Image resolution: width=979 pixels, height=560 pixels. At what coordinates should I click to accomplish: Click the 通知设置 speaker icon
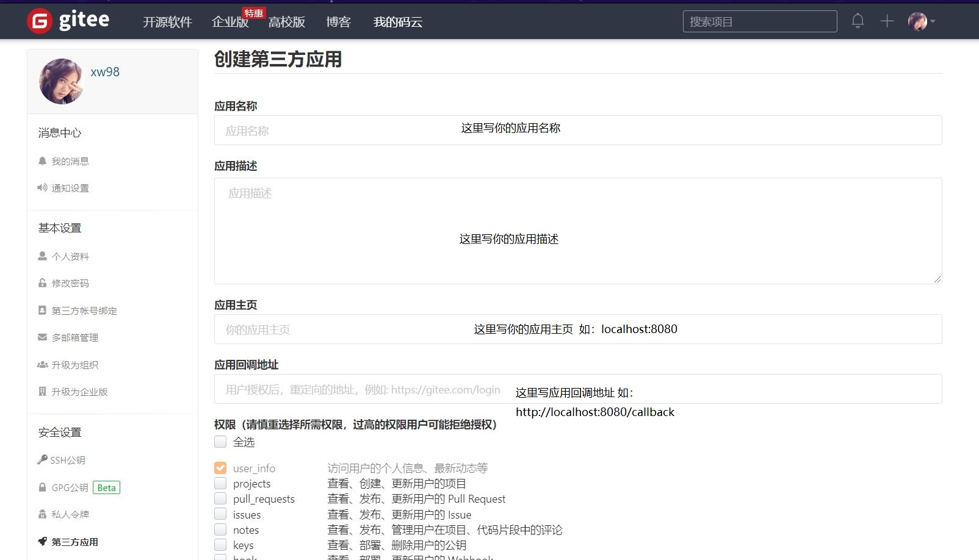[42, 188]
